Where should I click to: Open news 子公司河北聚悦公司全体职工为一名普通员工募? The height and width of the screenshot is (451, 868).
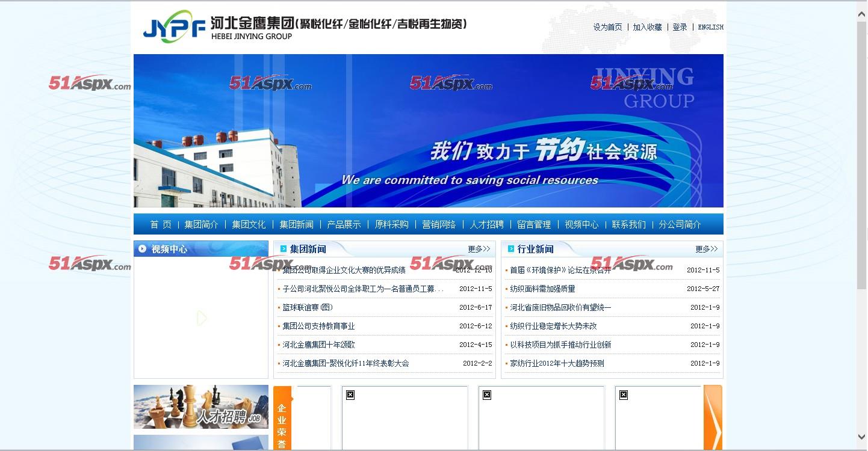363,289
